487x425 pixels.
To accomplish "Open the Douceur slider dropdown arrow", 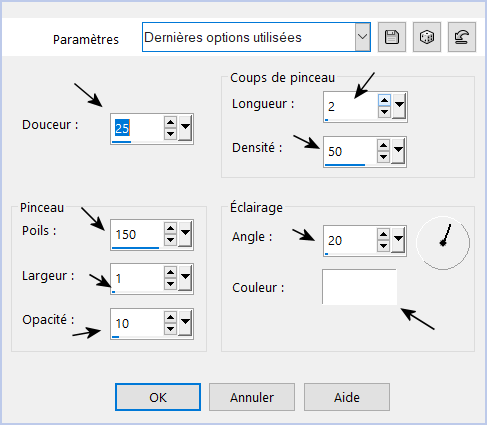I will tap(185, 128).
